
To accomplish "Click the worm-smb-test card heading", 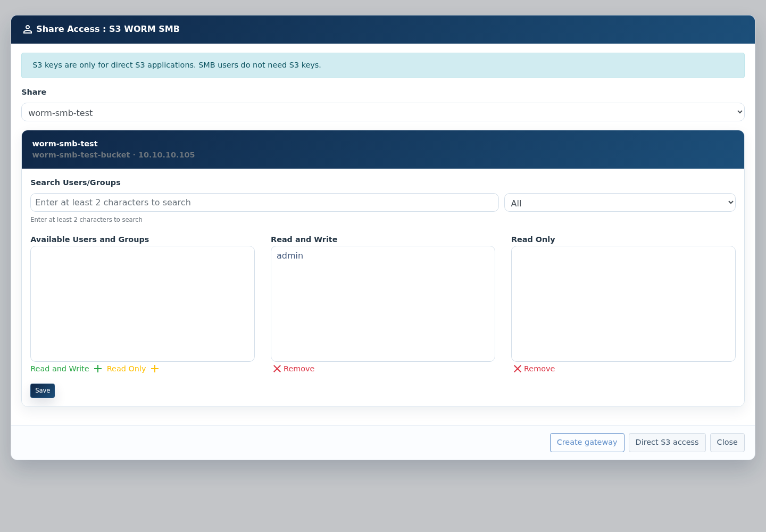I will click(65, 144).
